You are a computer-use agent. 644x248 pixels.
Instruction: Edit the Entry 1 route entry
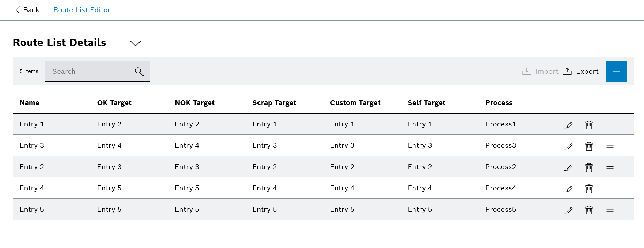coord(568,124)
